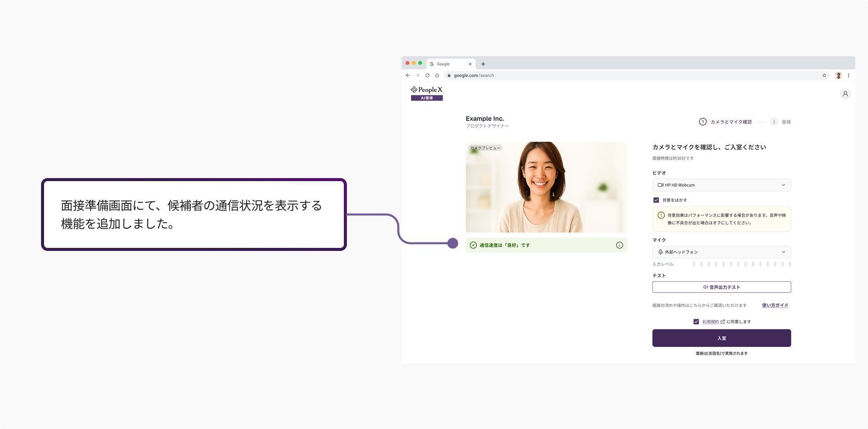Select step 2 面接
This screenshot has width=868, height=429.
[x=781, y=122]
